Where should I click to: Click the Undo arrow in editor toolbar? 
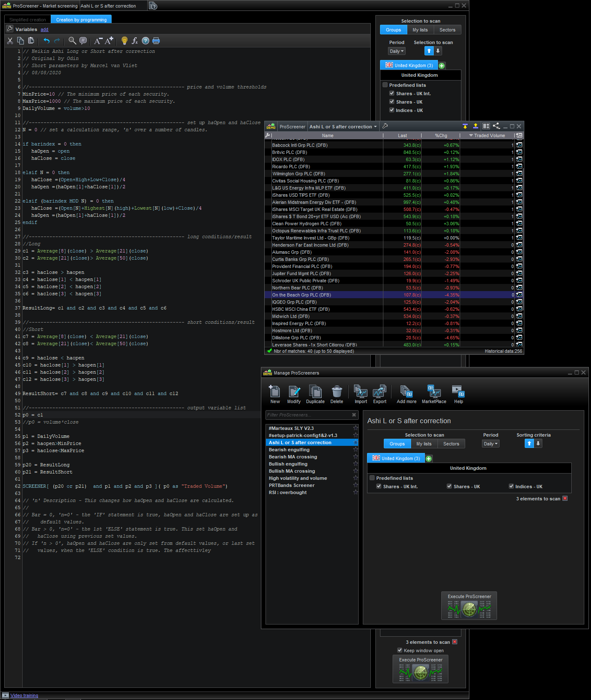tap(47, 41)
